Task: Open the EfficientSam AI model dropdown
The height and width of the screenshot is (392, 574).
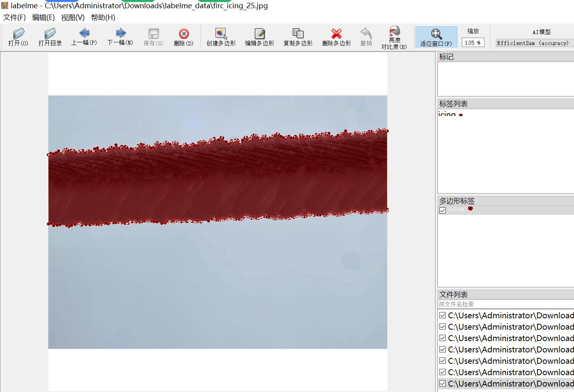Action: (x=534, y=43)
